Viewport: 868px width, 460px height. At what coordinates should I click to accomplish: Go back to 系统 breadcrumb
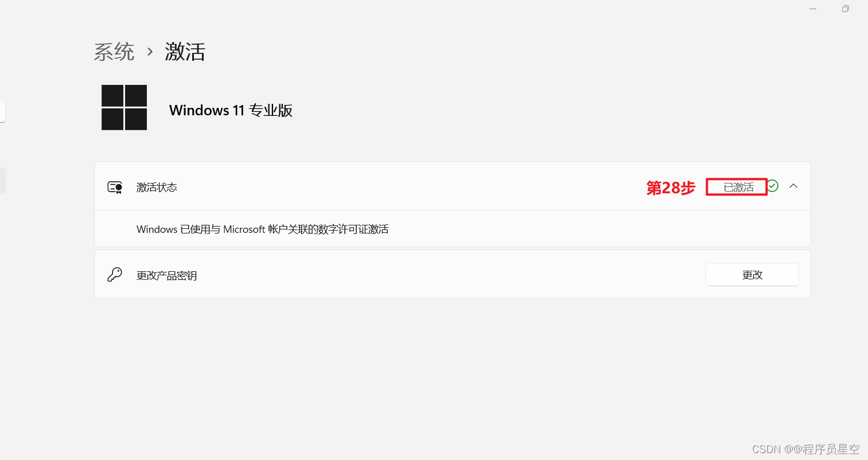pyautogui.click(x=114, y=52)
